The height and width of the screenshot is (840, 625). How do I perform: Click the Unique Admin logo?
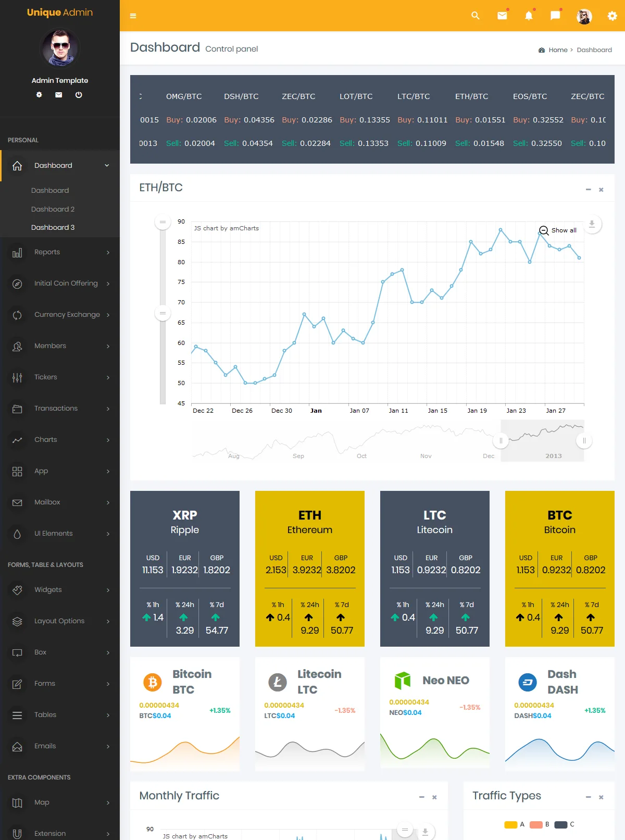(x=60, y=13)
